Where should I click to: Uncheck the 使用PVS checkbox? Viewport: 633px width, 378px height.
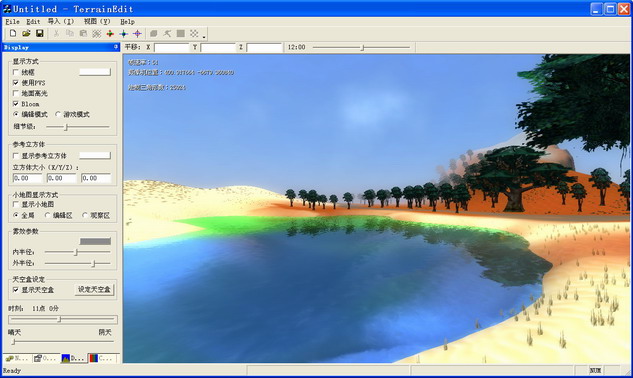tap(16, 83)
